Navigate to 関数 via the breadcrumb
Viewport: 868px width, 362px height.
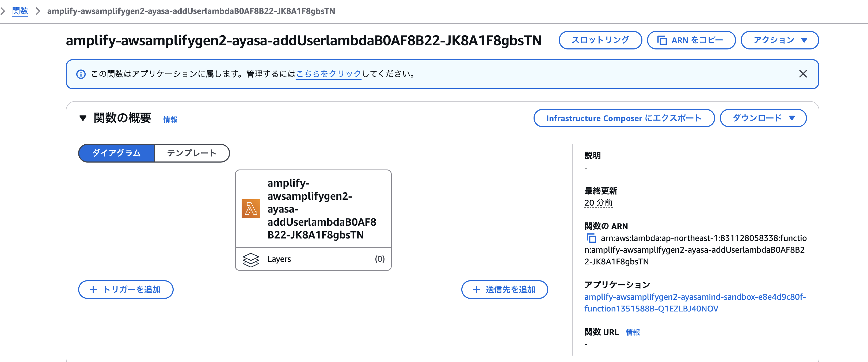click(20, 11)
